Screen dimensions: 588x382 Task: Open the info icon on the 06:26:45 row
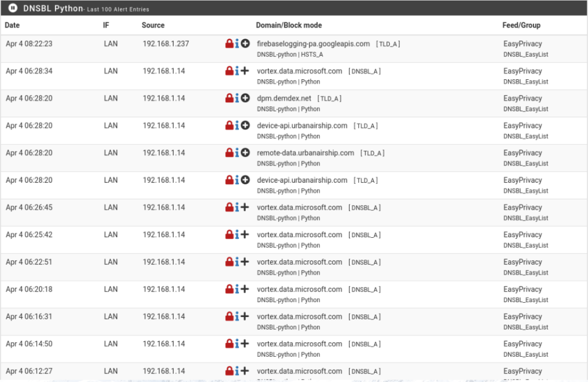(x=237, y=207)
